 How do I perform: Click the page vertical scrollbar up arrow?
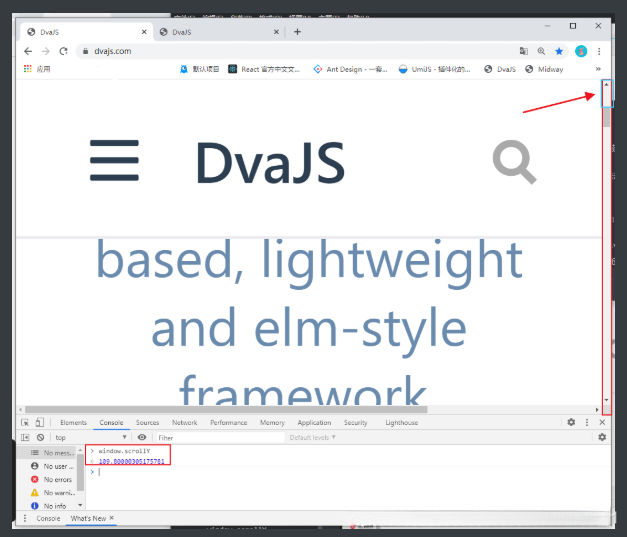pyautogui.click(x=607, y=84)
